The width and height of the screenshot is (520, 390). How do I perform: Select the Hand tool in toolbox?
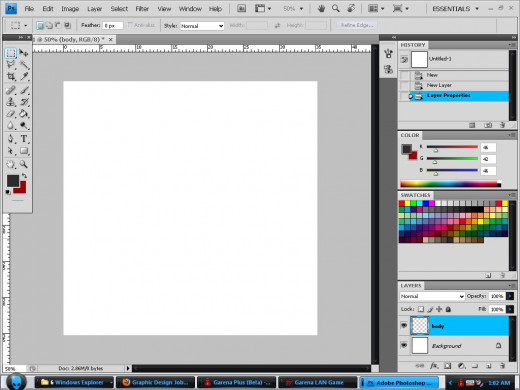[11, 164]
